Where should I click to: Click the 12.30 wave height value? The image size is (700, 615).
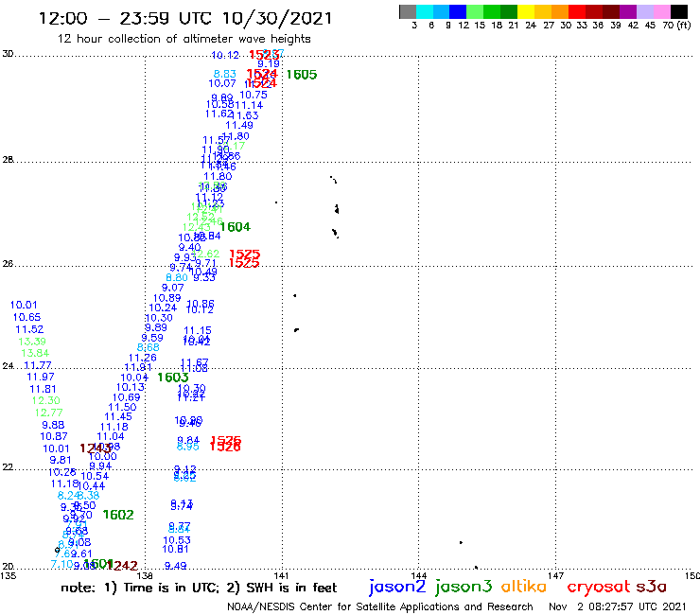[46, 400]
